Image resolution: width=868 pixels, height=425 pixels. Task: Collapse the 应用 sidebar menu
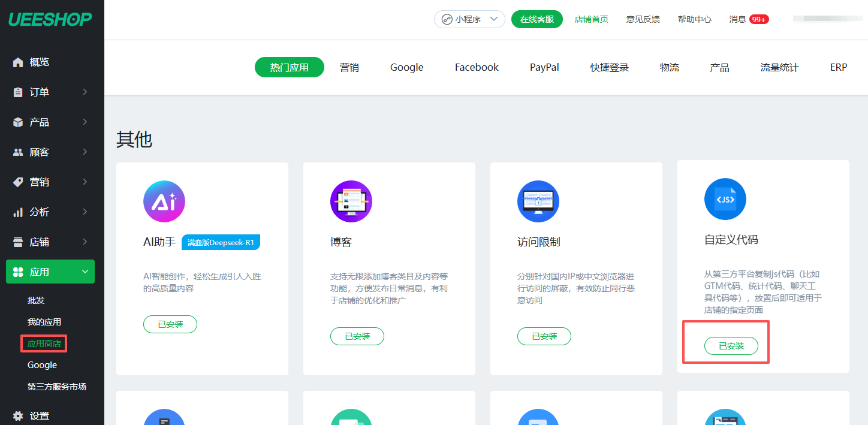pos(50,272)
